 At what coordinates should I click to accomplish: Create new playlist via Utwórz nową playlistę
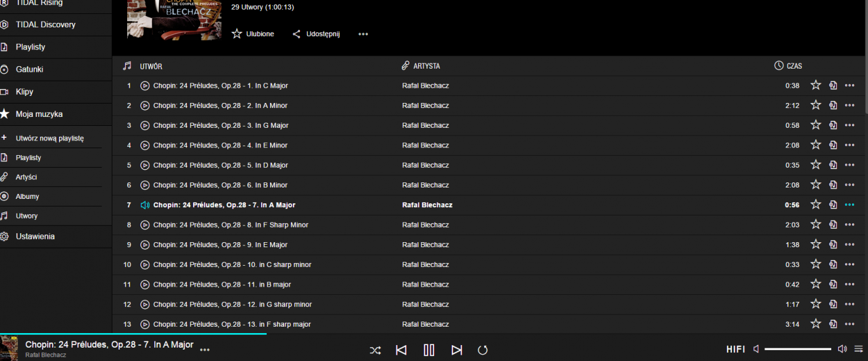tap(50, 138)
